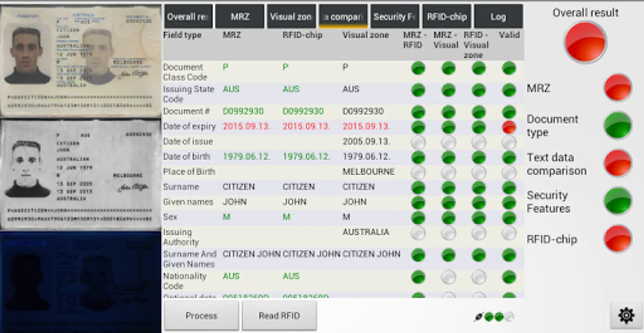Click the Visual zone 'D0992930' value
This screenshot has height=333, width=644.
(363, 111)
